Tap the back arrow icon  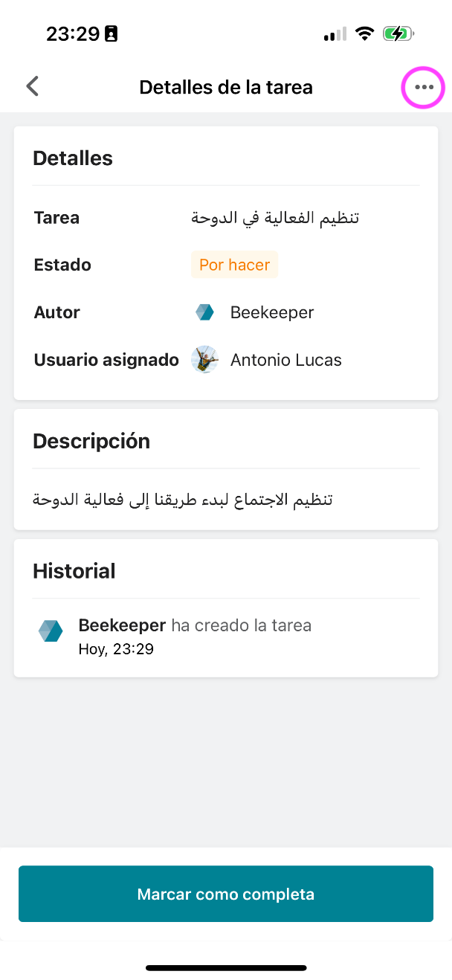[x=32, y=86]
